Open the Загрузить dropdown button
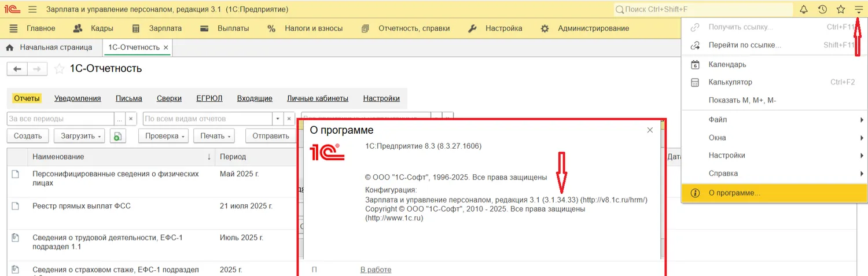Viewport: 868px width, 276px height. pos(80,136)
